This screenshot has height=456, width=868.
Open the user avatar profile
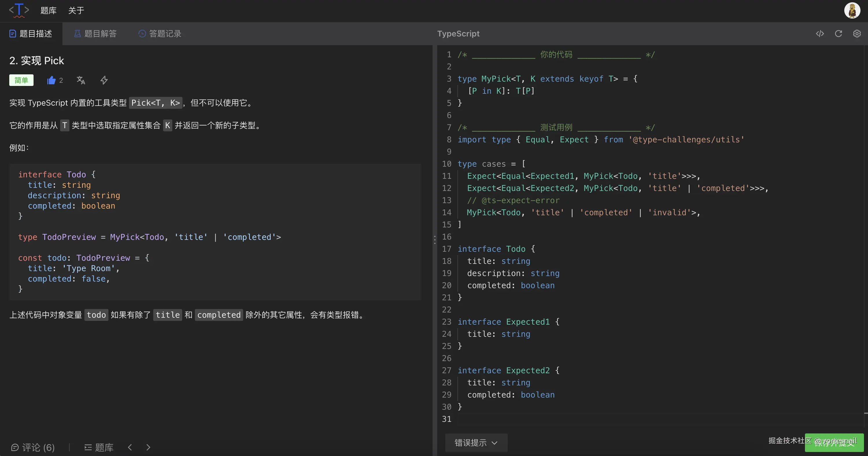coord(852,10)
